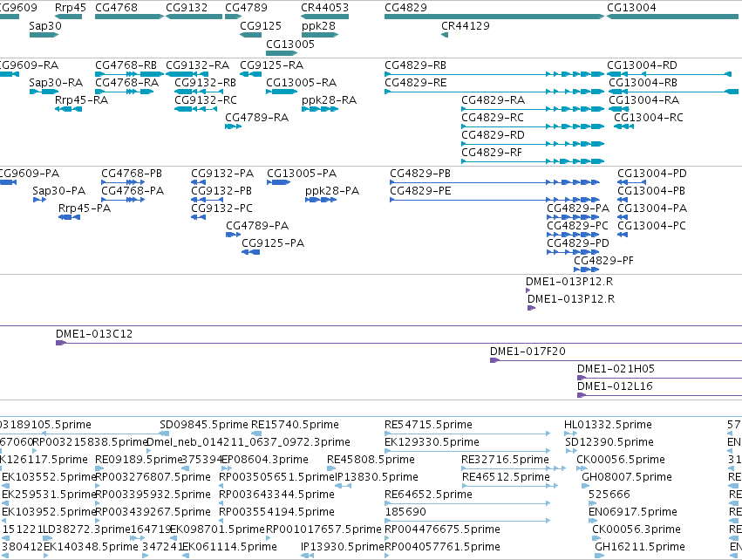The height and width of the screenshot is (560, 742).
Task: Select the CG13004-RC transcript label
Action: coord(649,118)
